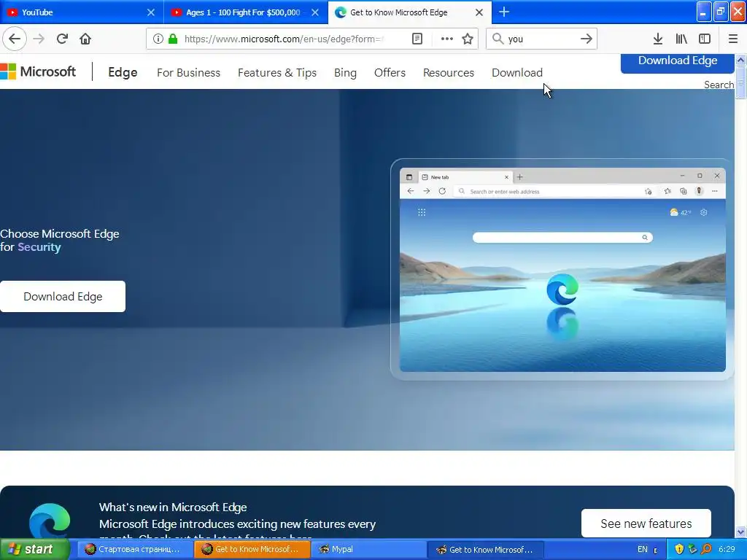
Task: Click the network tray icon beside the shield
Action: [x=693, y=549]
